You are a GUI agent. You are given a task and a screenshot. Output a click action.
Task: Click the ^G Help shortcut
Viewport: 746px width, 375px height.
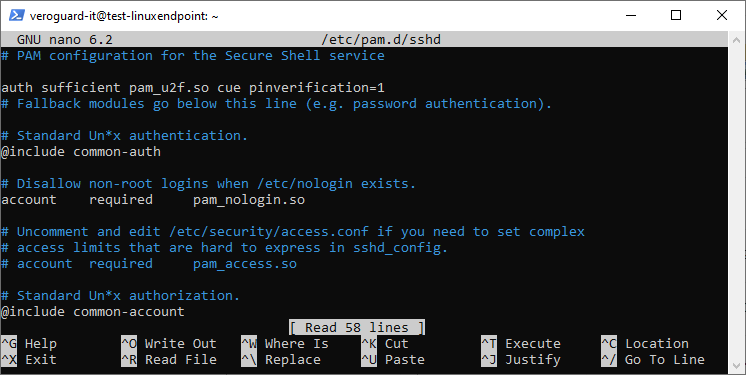point(29,344)
